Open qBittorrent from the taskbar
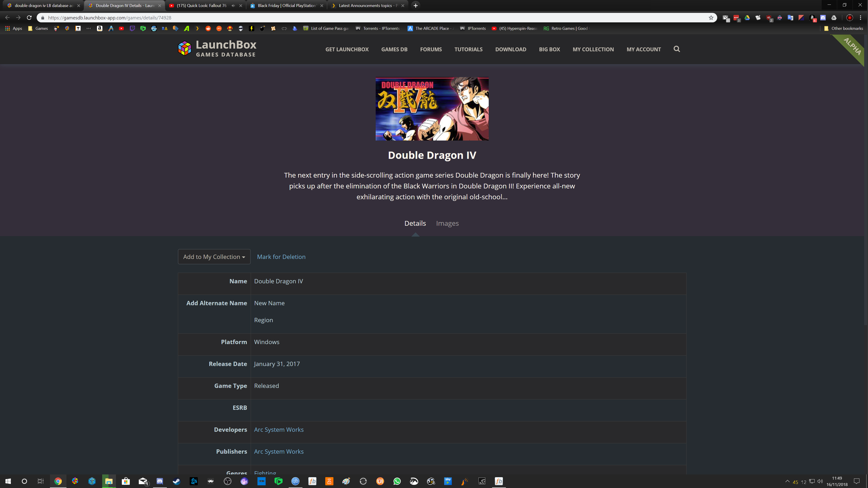868x488 pixels. (x=295, y=481)
